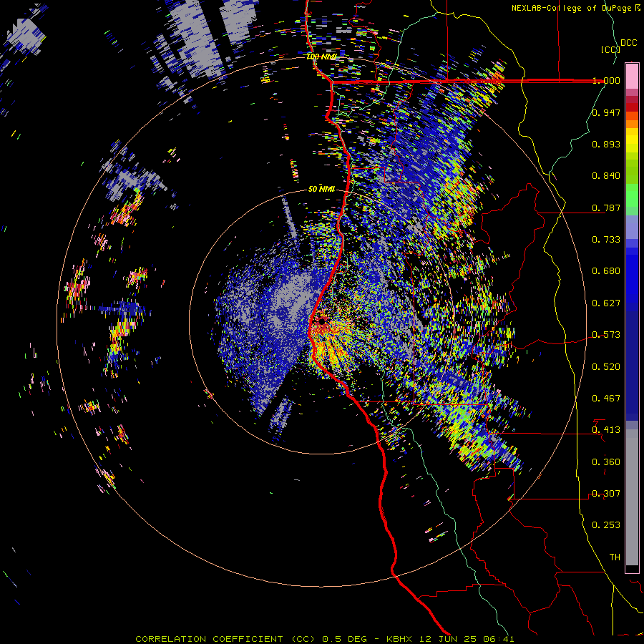Click the 0.307 scale value

coord(606,494)
